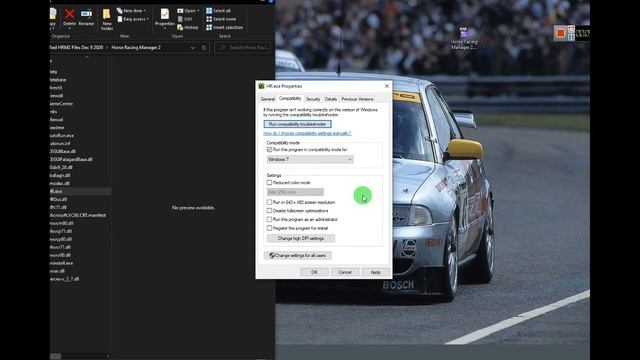Expand the Delete dropdown arrow
The image size is (640, 360).
pos(69,29)
